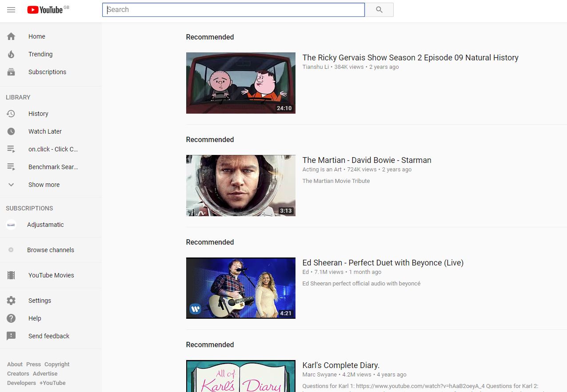The width and height of the screenshot is (567, 392).
Task: Open Send feedback
Action: (x=51, y=336)
